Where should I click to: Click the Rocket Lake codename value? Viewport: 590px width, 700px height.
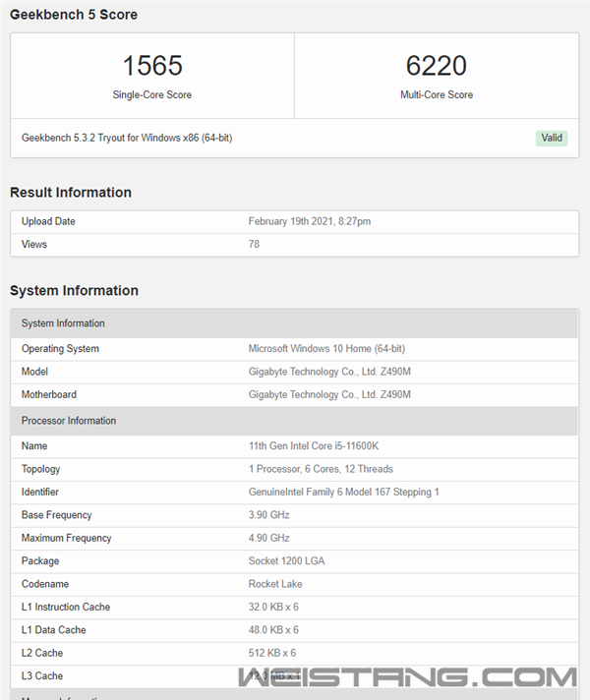[275, 584]
